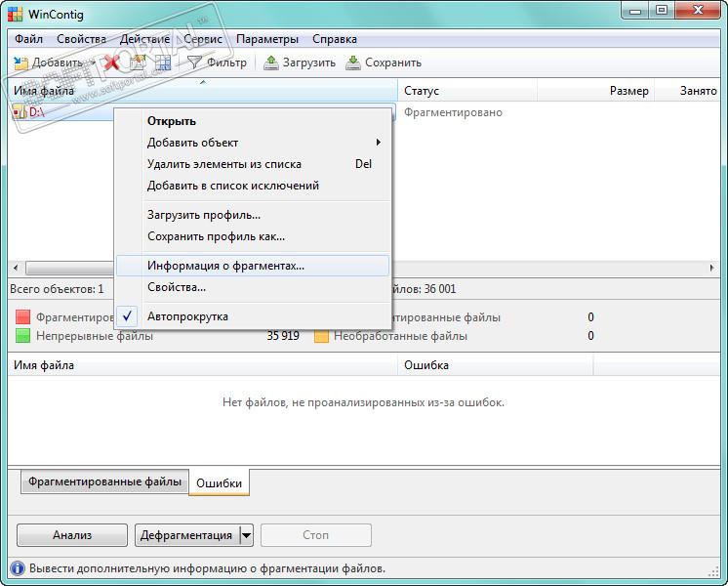
Task: Click the Размер column header
Action: point(596,90)
